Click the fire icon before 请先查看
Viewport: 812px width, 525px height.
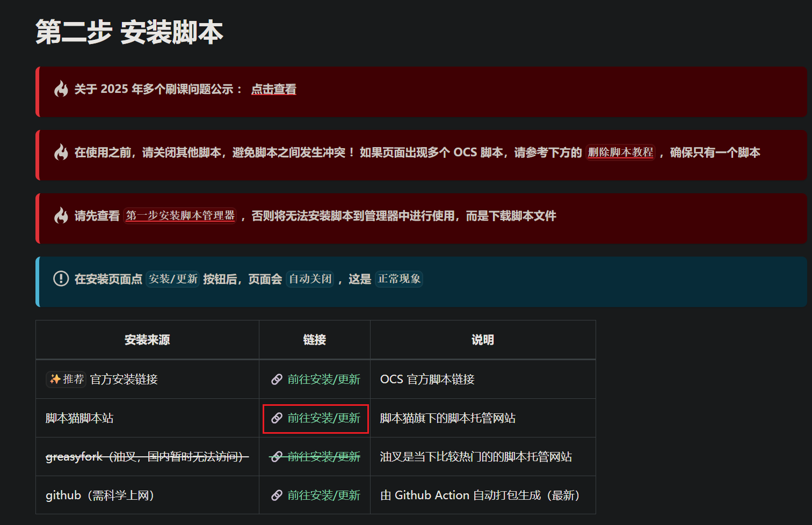pyautogui.click(x=61, y=216)
